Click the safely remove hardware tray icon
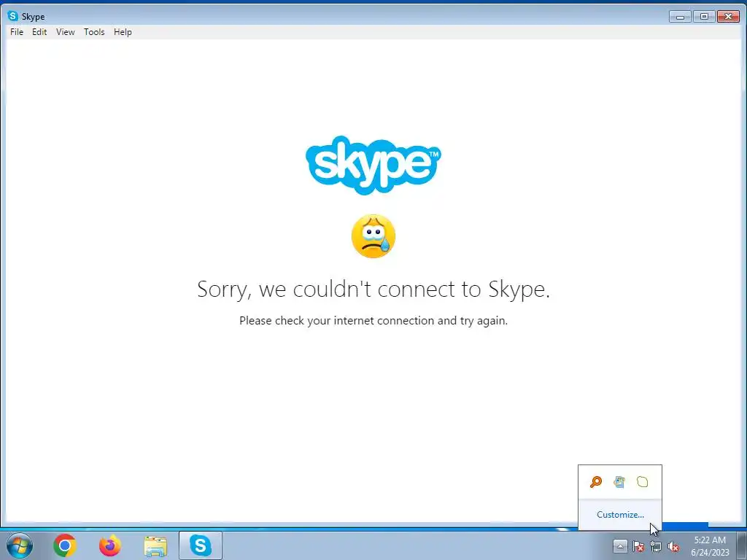747x560 pixels. click(619, 482)
